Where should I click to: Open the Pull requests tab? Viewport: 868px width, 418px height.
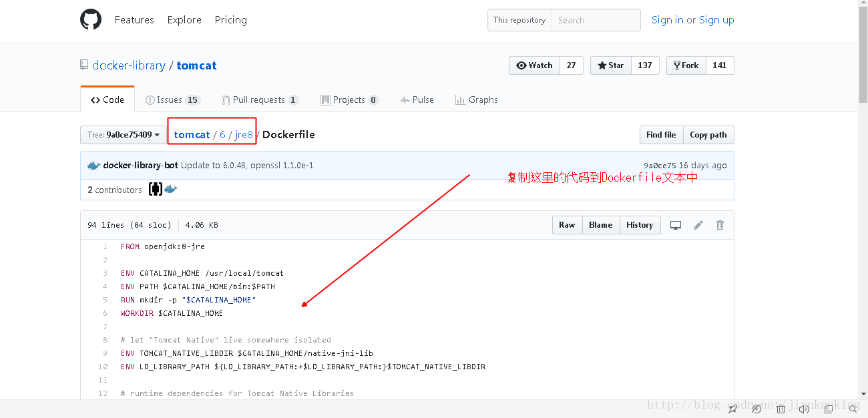[x=260, y=99]
